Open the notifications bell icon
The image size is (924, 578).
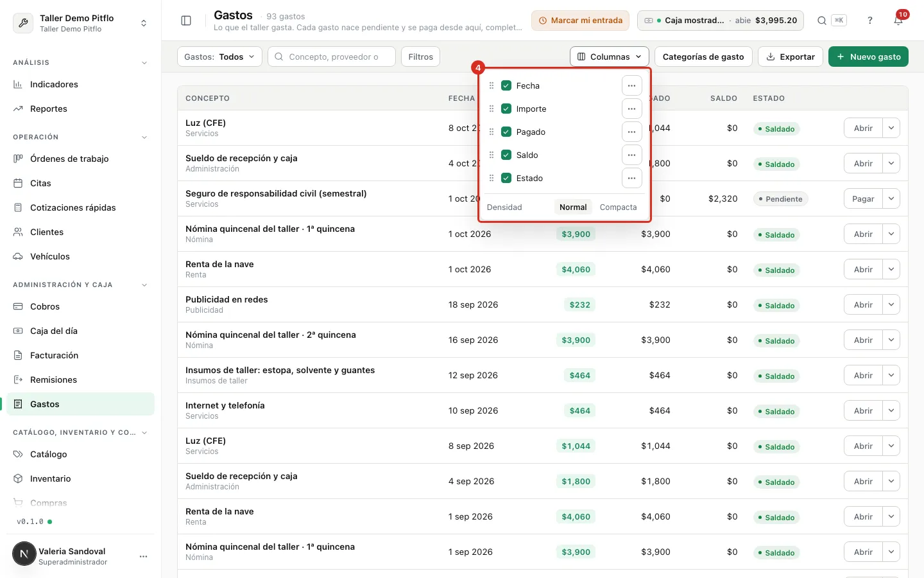pyautogui.click(x=898, y=21)
